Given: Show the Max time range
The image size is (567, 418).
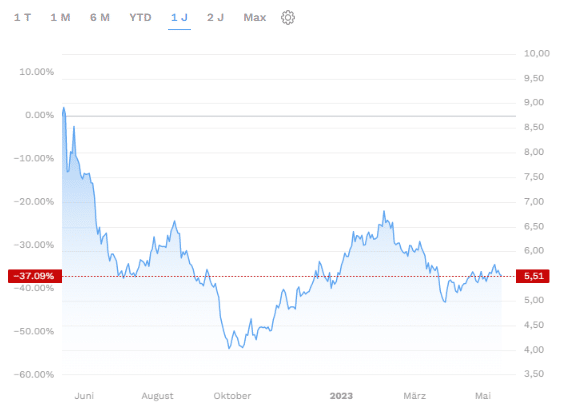Looking at the screenshot, I should tap(255, 17).
